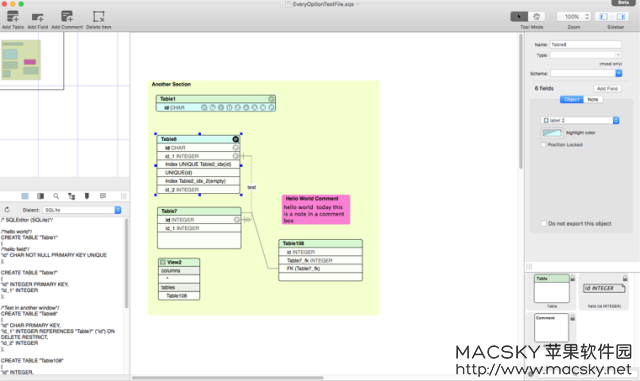Image resolution: width=640 pixels, height=381 pixels.
Task: Enable the Position Locked checkbox
Action: pyautogui.click(x=543, y=145)
